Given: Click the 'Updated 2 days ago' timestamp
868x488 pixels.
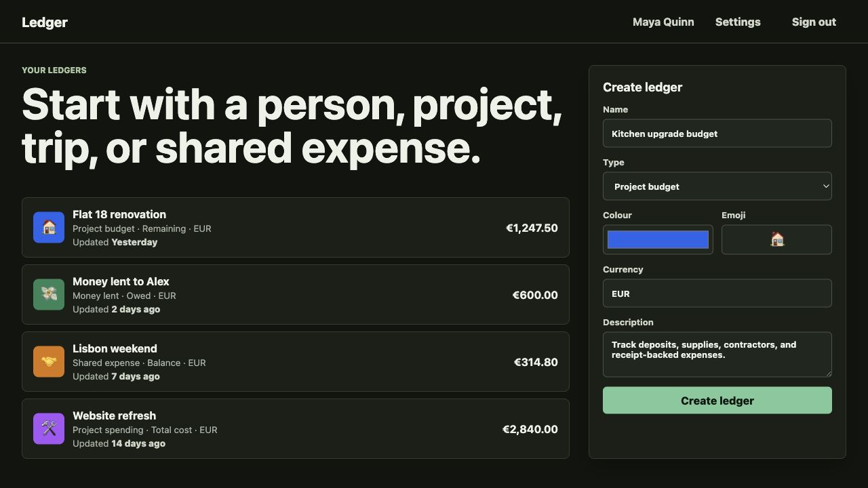Looking at the screenshot, I should tap(116, 309).
